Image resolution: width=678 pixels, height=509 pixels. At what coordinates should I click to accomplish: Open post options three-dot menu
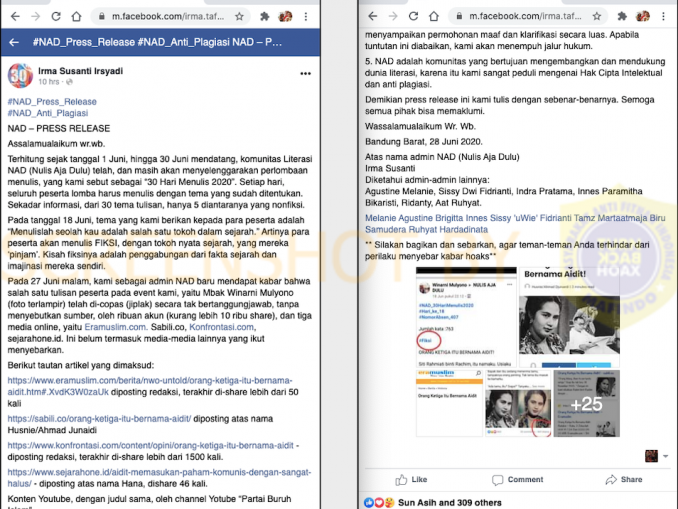305,74
